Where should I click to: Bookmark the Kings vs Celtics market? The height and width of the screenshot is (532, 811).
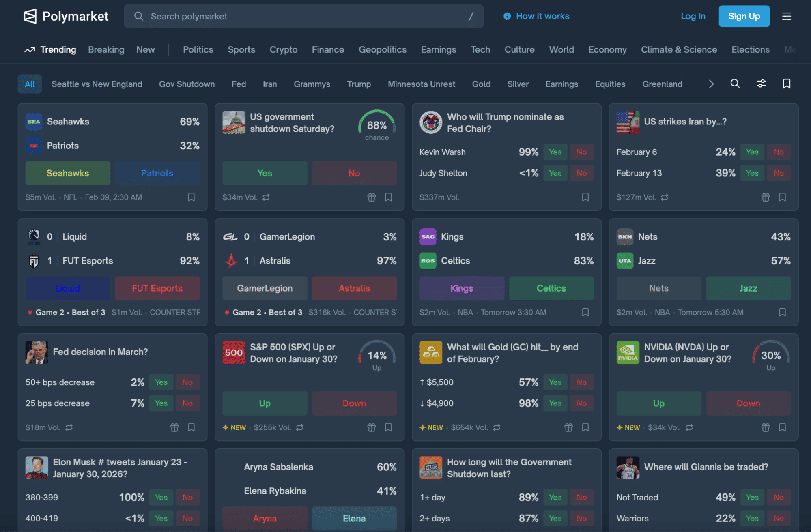[x=585, y=312]
